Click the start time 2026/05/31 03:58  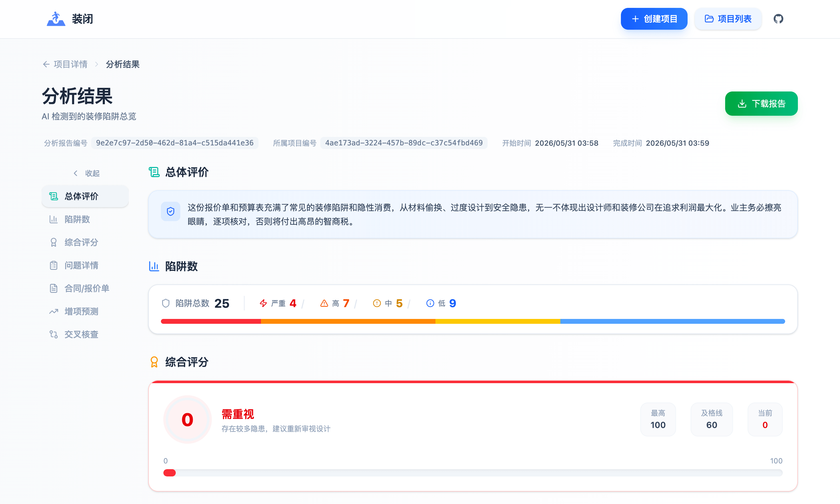point(566,143)
